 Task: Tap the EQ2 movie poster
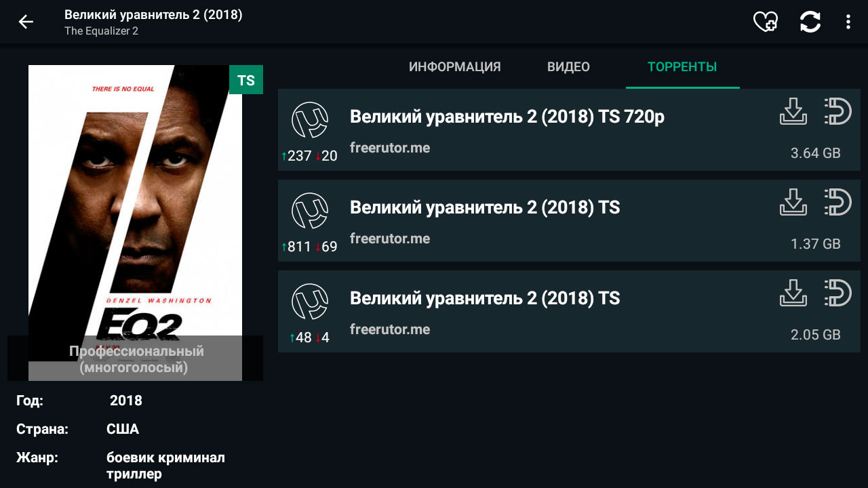coord(135,203)
